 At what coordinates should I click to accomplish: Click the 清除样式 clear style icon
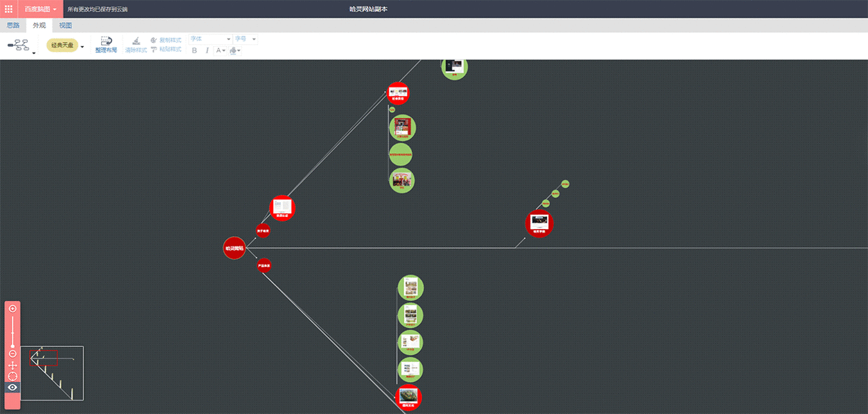coord(136,45)
